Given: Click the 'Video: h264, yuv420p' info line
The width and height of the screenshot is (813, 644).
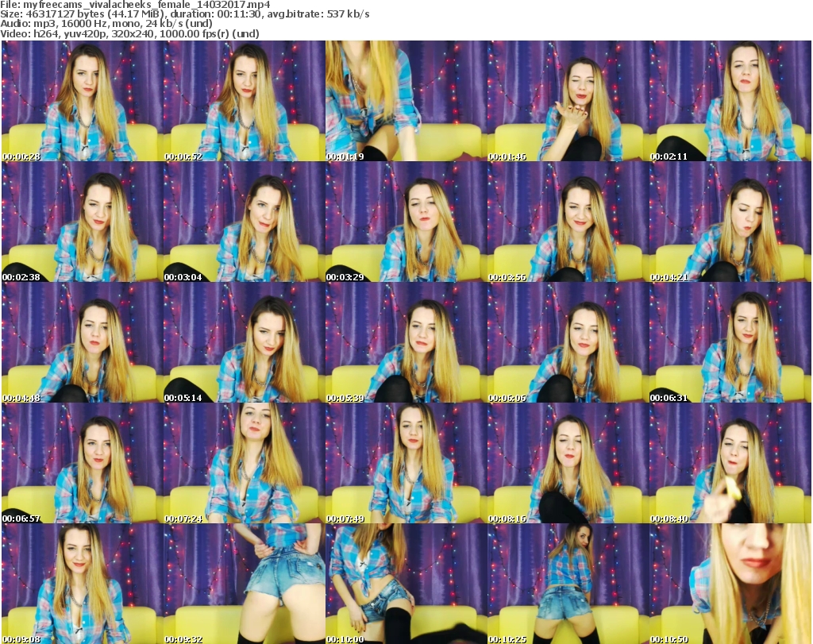Looking at the screenshot, I should (x=129, y=33).
